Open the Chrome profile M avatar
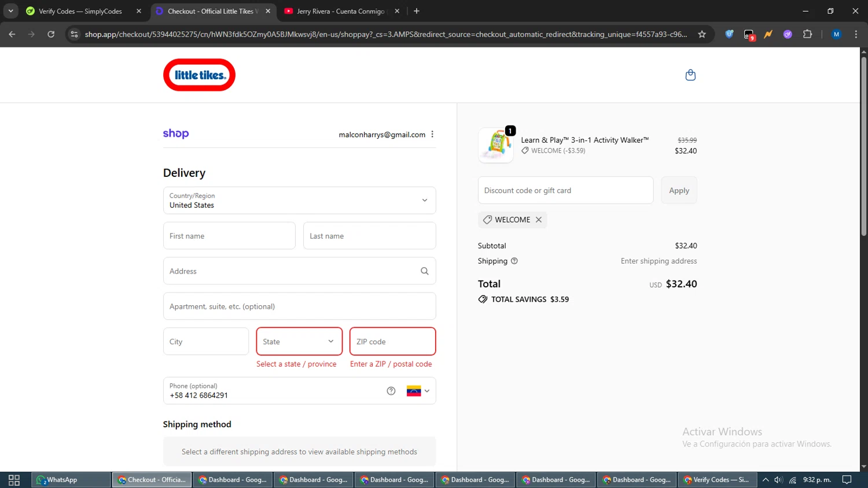Screen dimensions: 868x488 pos(836,34)
